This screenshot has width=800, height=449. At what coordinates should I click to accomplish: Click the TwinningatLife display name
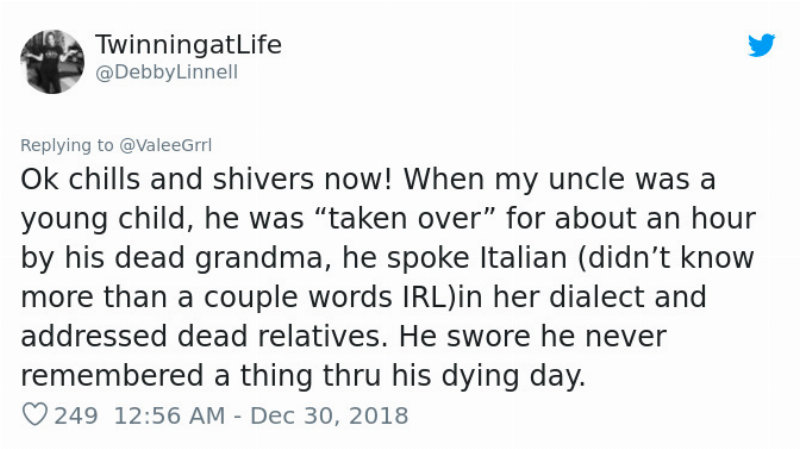coord(189,45)
